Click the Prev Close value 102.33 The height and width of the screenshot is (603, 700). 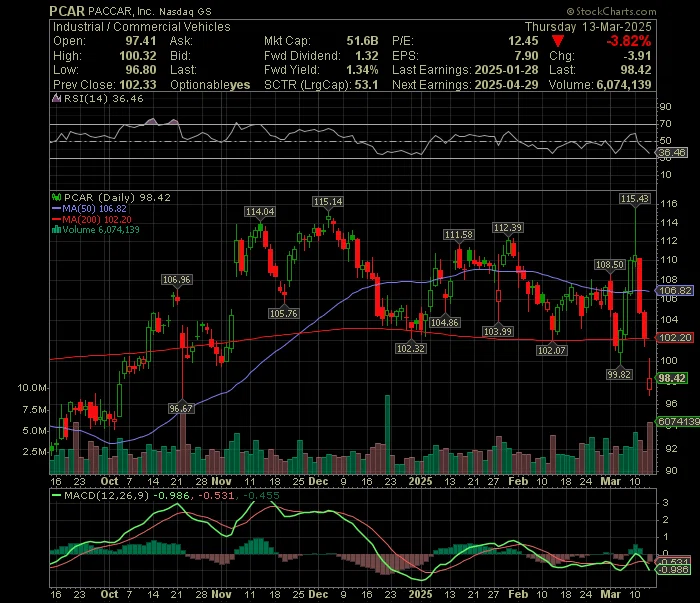(x=138, y=85)
